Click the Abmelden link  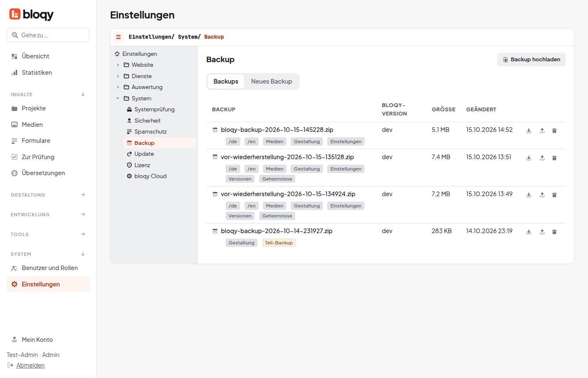click(x=30, y=365)
